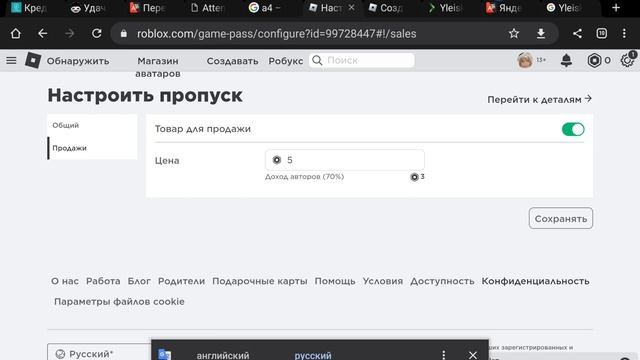
Task: Open Параметры файлов cookie link
Action: tap(119, 302)
